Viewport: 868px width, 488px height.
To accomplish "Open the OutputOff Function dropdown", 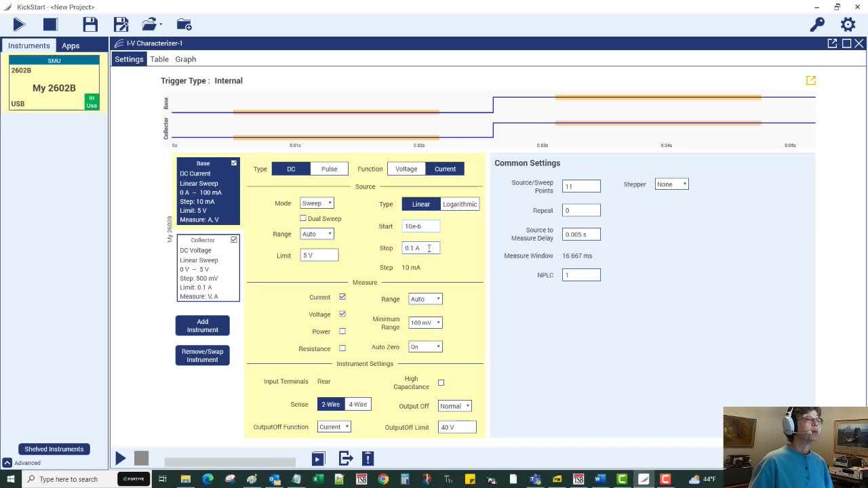I will click(x=334, y=427).
